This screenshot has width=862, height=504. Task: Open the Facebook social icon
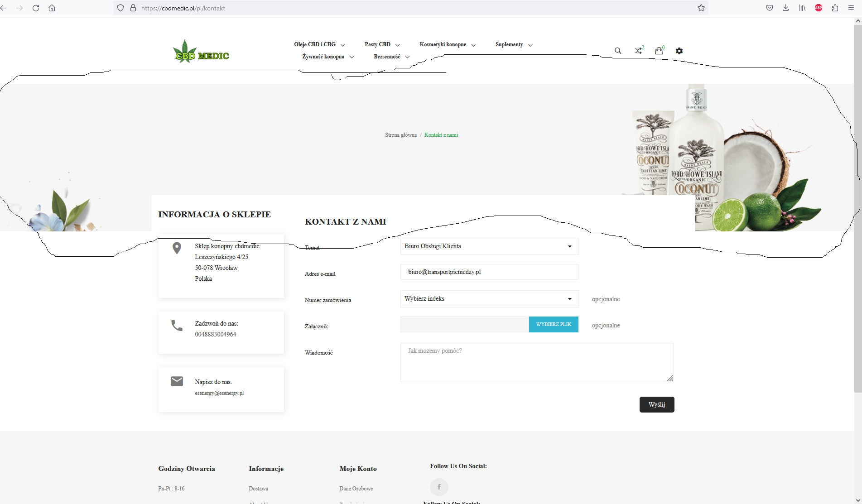[439, 487]
